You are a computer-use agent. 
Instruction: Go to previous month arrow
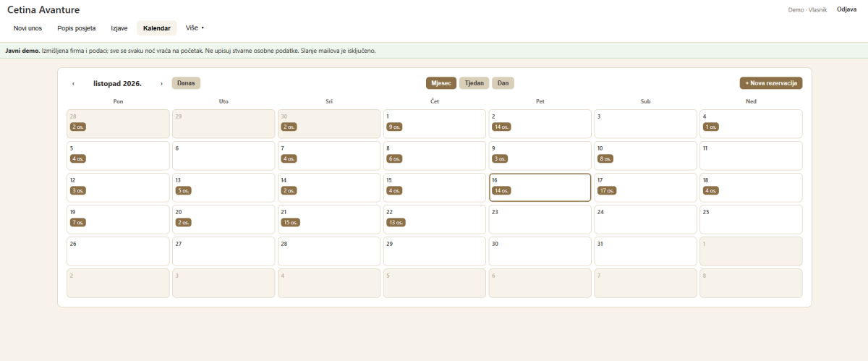73,83
